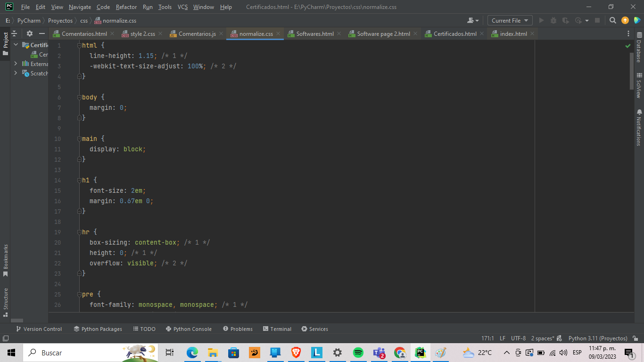Click the Python 3.11 interpreter selector
Image resolution: width=644 pixels, height=362 pixels.
point(597,338)
